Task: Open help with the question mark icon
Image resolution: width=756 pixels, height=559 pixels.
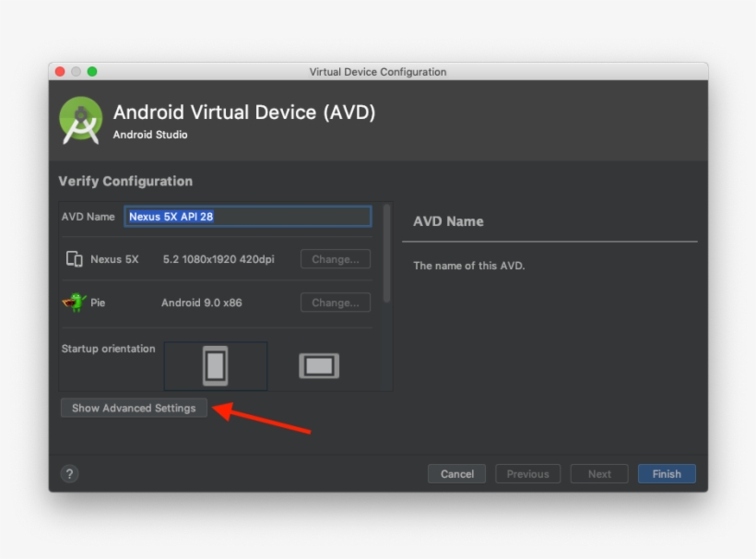Action: tap(69, 474)
